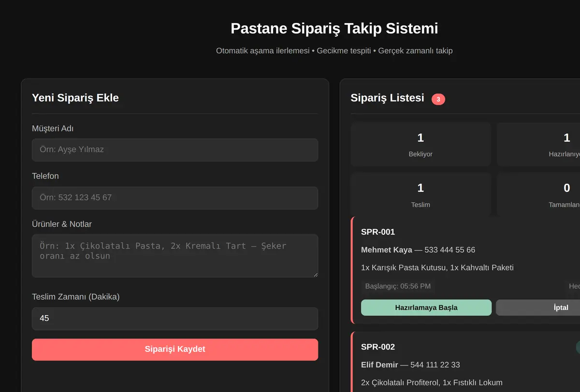Click phone number 544 111 22 33
This screenshot has height=392, width=580.
[x=435, y=365]
